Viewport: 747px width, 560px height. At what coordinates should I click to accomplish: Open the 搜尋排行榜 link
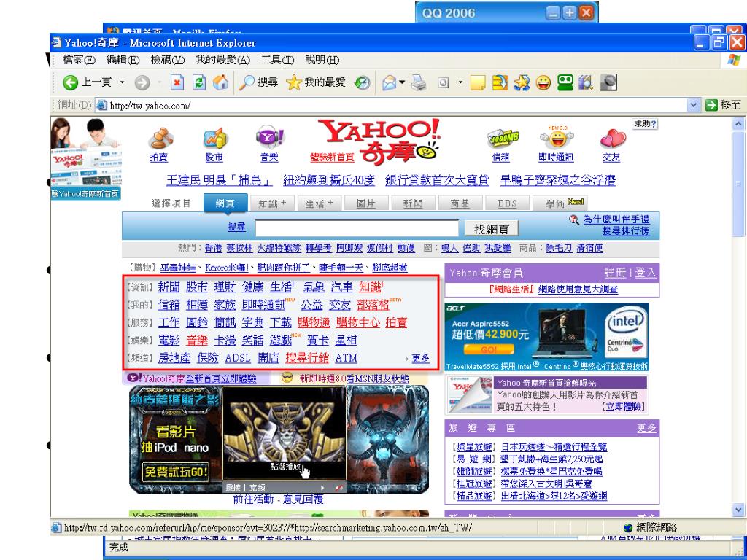(x=625, y=231)
